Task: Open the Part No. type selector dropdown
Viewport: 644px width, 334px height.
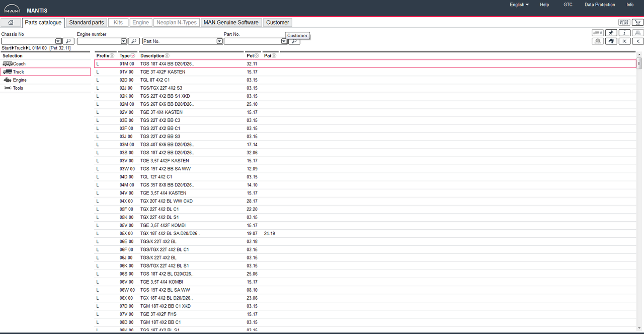Action: tap(219, 41)
